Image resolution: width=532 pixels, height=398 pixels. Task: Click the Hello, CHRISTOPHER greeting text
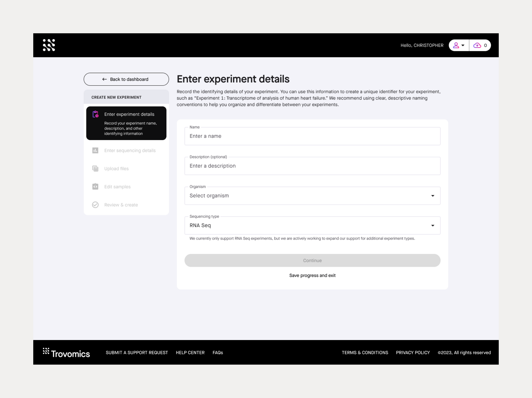click(x=422, y=45)
